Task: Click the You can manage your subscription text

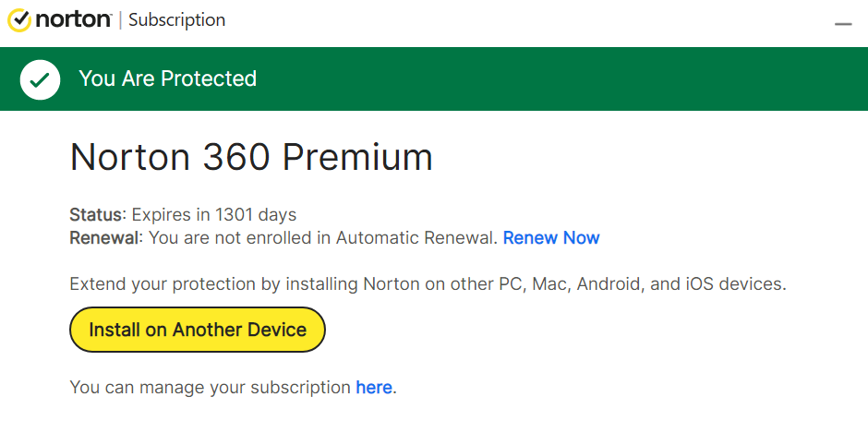Action: (x=211, y=388)
